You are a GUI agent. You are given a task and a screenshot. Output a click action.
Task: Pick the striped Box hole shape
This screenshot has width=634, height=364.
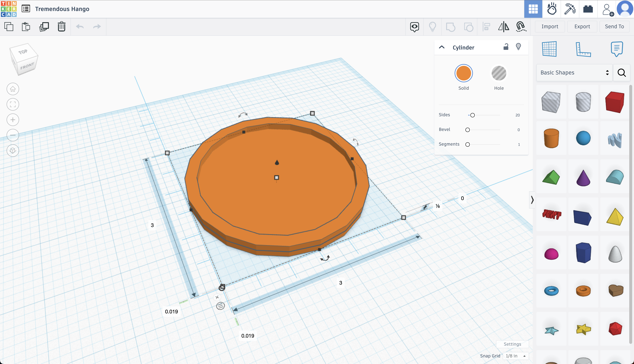(x=551, y=102)
